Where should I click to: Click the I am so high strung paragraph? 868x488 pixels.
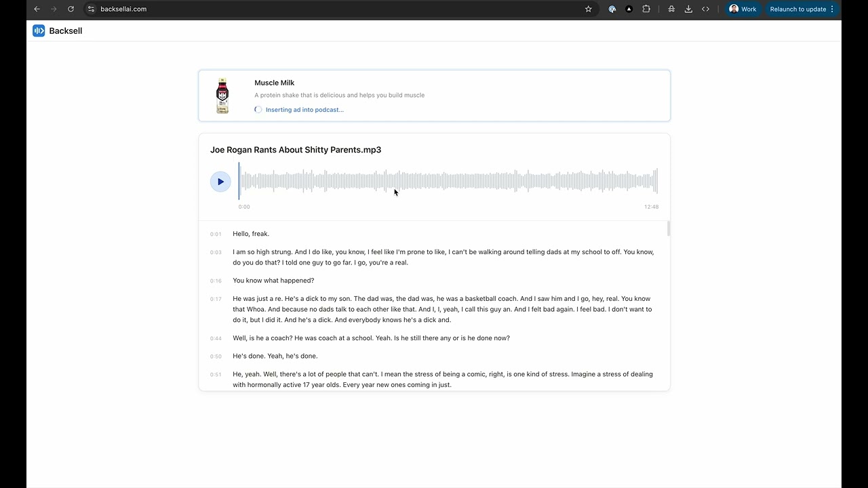(443, 257)
